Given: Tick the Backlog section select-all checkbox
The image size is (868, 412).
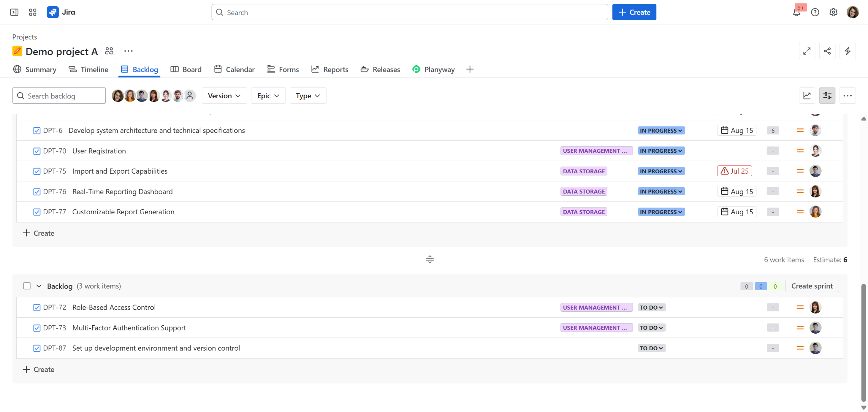Looking at the screenshot, I should [x=27, y=286].
